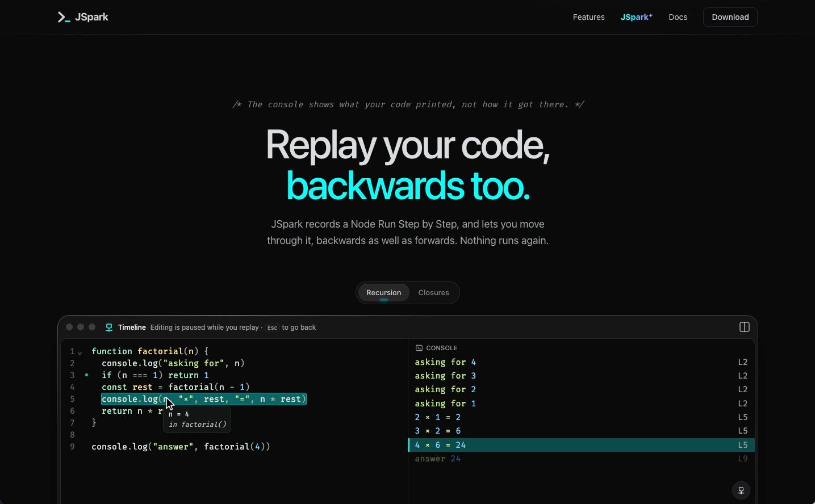This screenshot has height=504, width=815.
Task: Select console row "asking for 2"
Action: pos(581,389)
